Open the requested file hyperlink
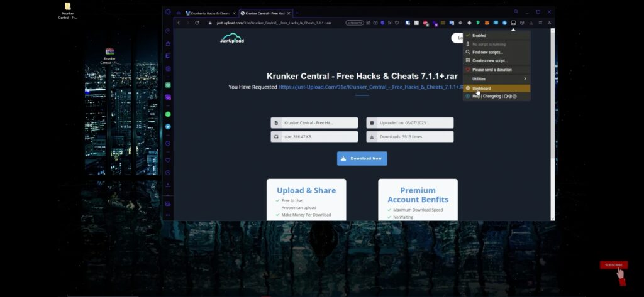Screen dimensions: 644x297 coord(370,87)
